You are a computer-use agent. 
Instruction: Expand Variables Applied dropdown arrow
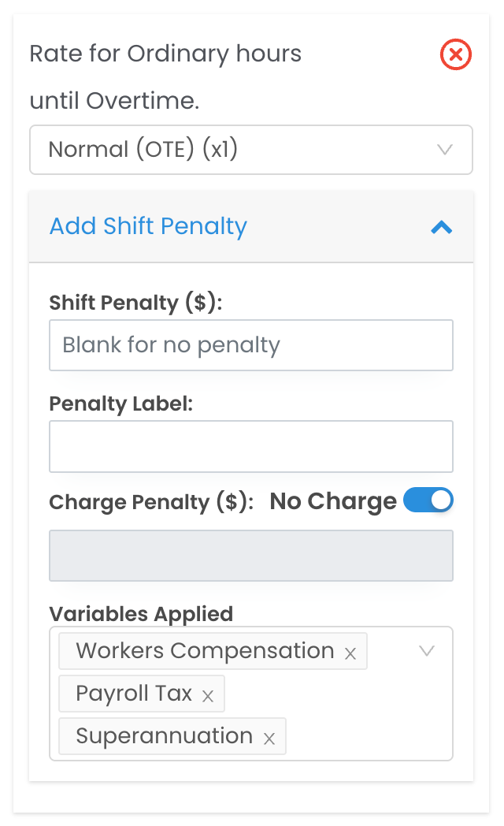point(427,651)
